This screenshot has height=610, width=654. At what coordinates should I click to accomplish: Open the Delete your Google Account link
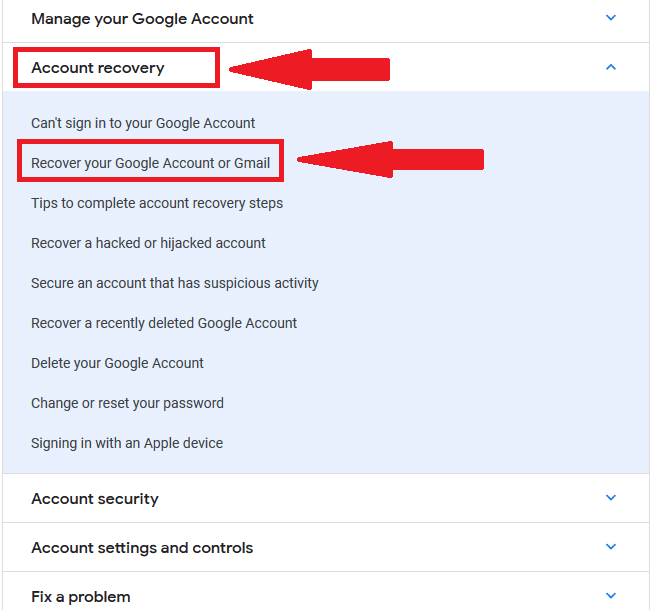[117, 363]
